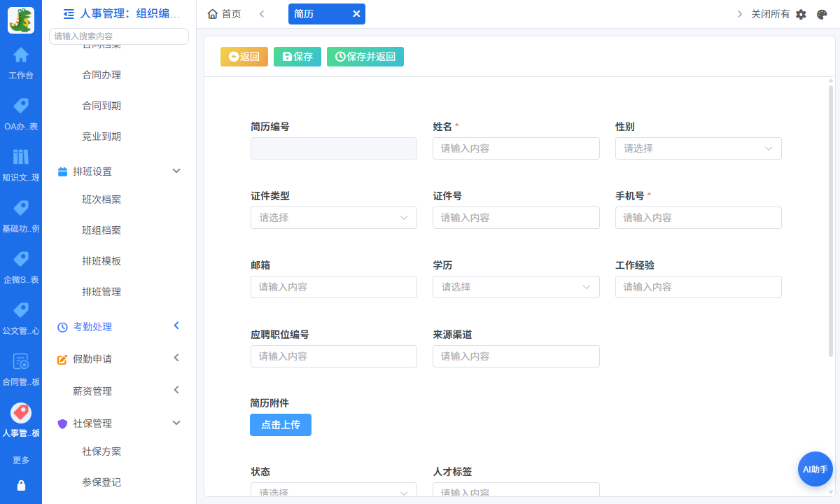Close the 简历 tab
This screenshot has height=504, width=840.
356,14
